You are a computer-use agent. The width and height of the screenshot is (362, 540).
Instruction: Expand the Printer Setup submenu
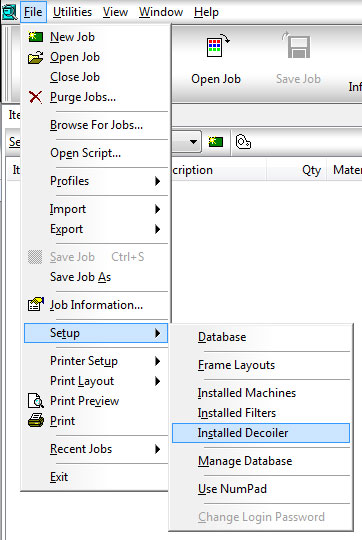(96, 361)
